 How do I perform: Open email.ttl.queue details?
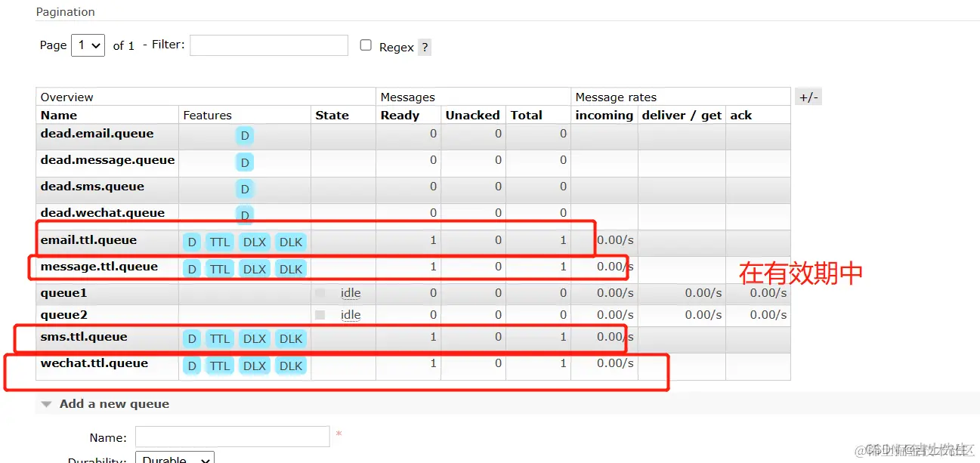88,240
